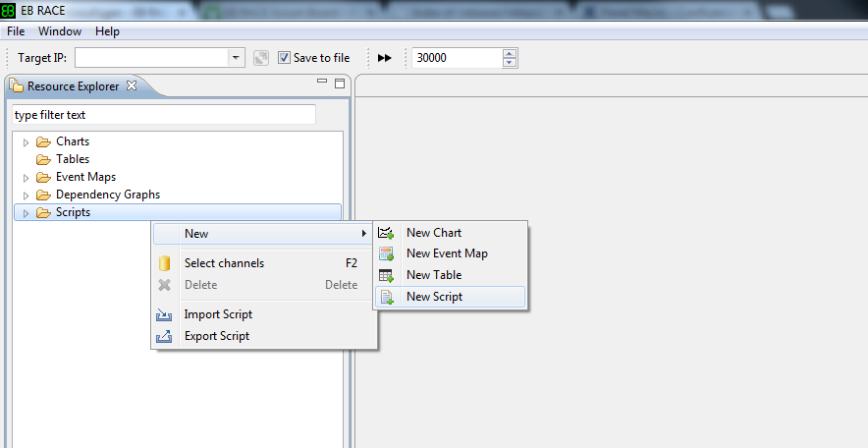Choose Export Script from context menu
This screenshot has width=868, height=448.
(263, 336)
